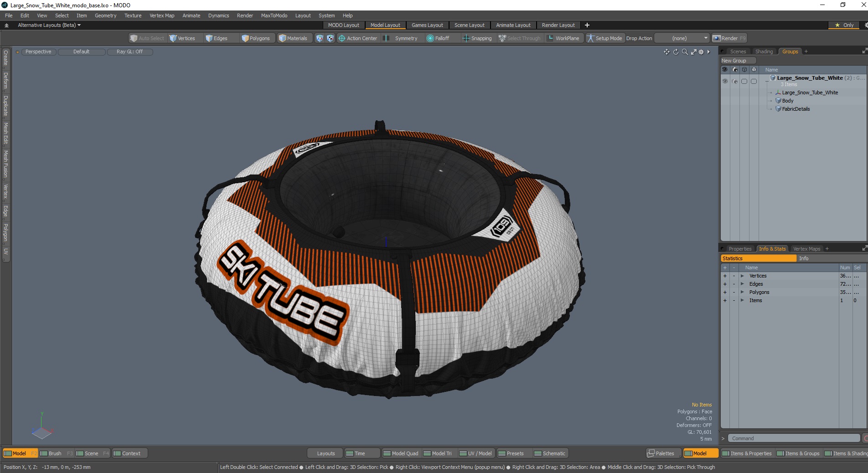Toggle Symmetry mode

[401, 38]
